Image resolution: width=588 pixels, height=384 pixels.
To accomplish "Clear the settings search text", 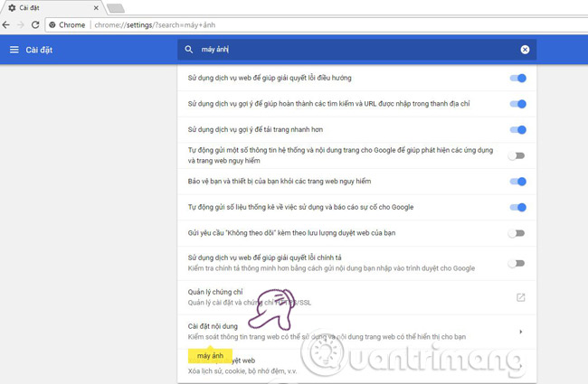I will [x=525, y=50].
